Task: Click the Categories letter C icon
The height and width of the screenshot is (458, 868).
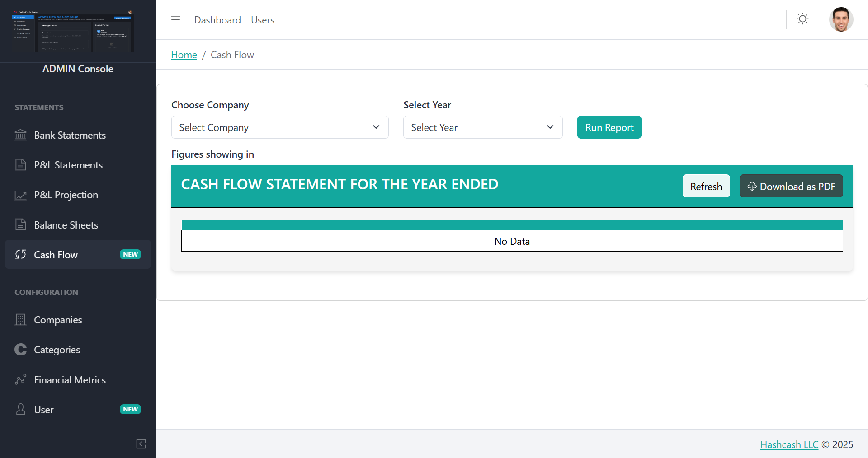Action: click(20, 350)
